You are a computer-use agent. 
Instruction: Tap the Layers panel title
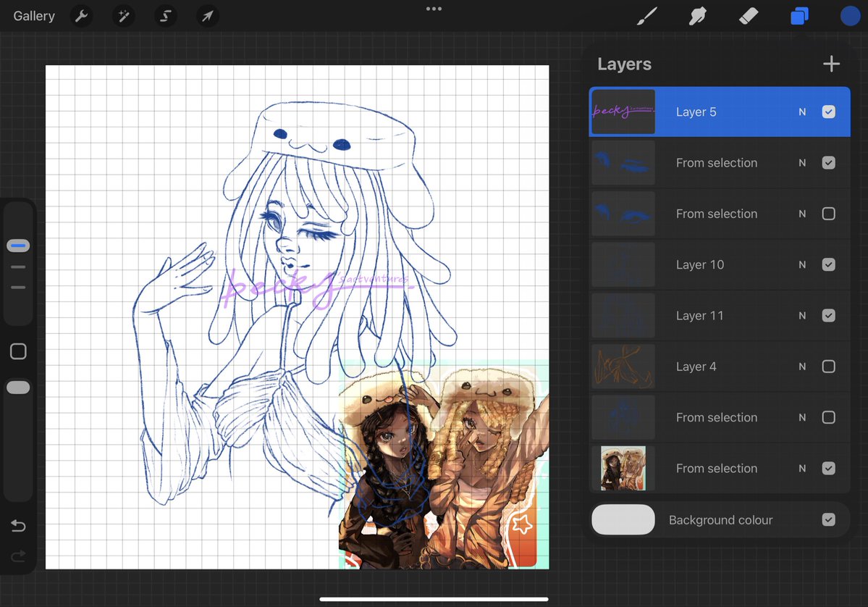click(x=625, y=64)
